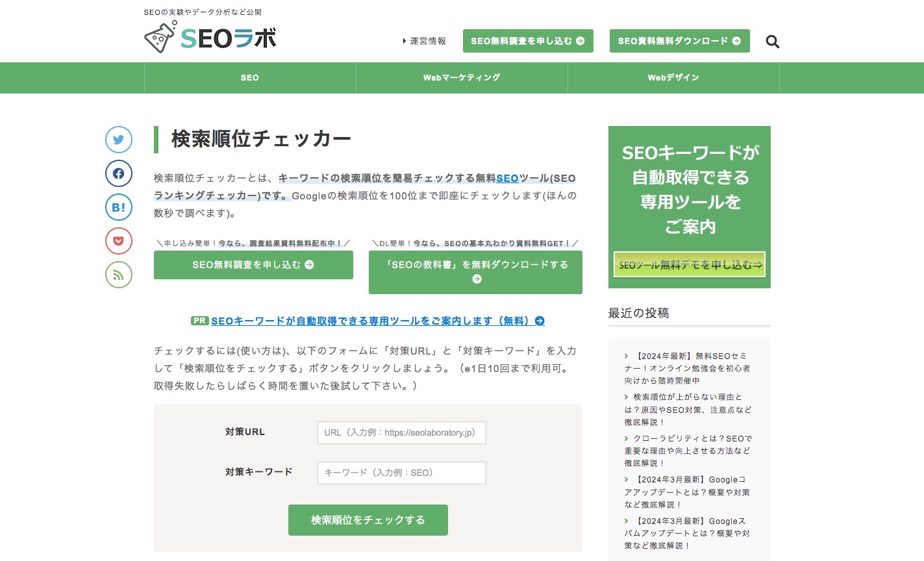Share page via Facebook icon

(x=119, y=173)
